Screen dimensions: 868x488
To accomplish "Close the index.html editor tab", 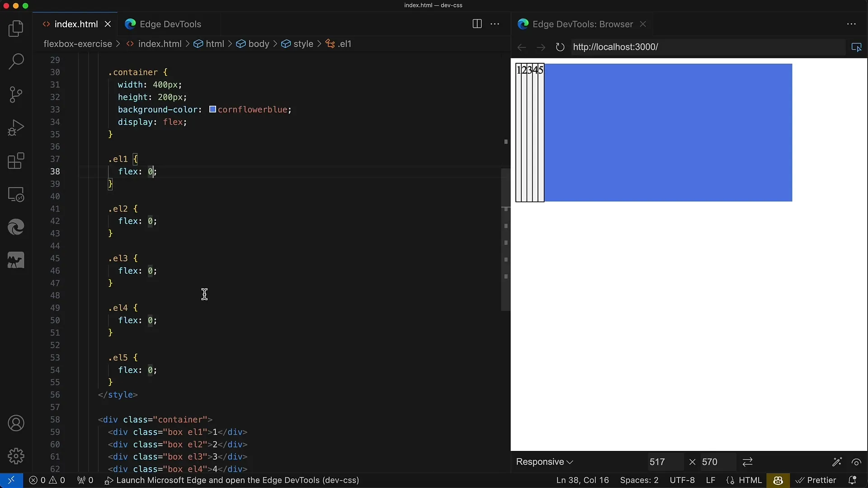I will (108, 24).
